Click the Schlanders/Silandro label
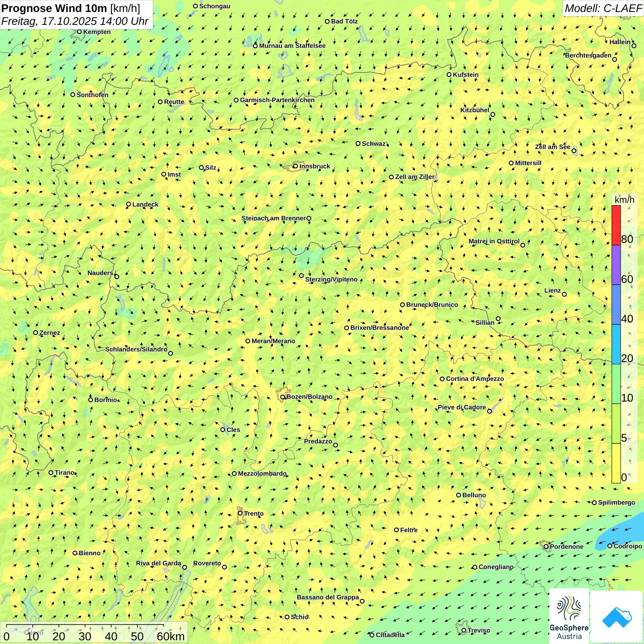The height and width of the screenshot is (644, 644). 136,349
